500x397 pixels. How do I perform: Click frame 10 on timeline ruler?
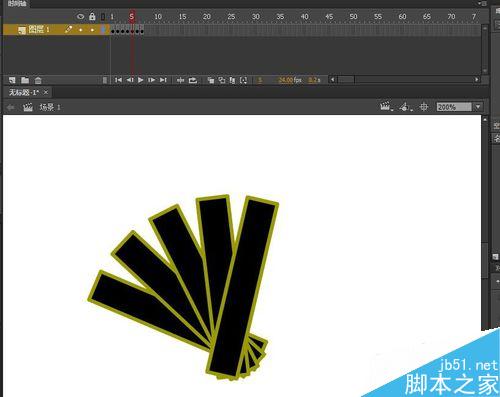[158, 17]
